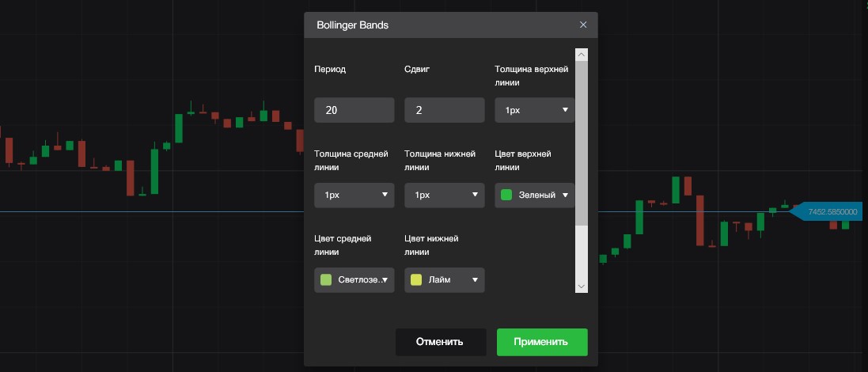Open Толщина верхней линии dropdown
The width and height of the screenshot is (868, 372).
pos(535,110)
